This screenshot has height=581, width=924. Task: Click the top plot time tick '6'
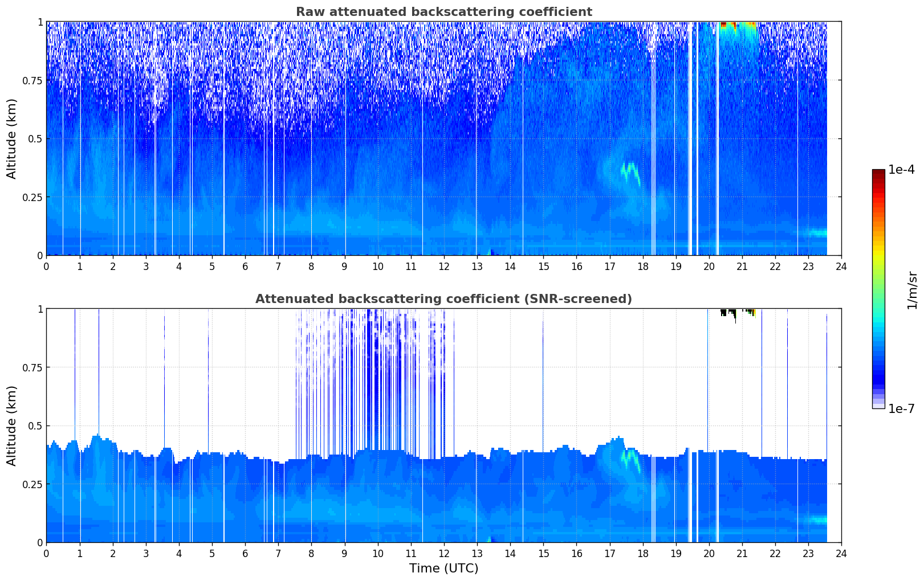pyautogui.click(x=245, y=267)
